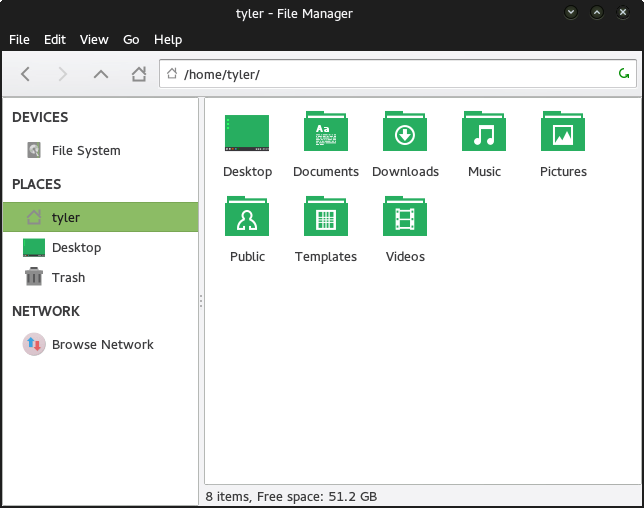Click the tyler home icon in sidebar
644x508 pixels.
(34, 217)
